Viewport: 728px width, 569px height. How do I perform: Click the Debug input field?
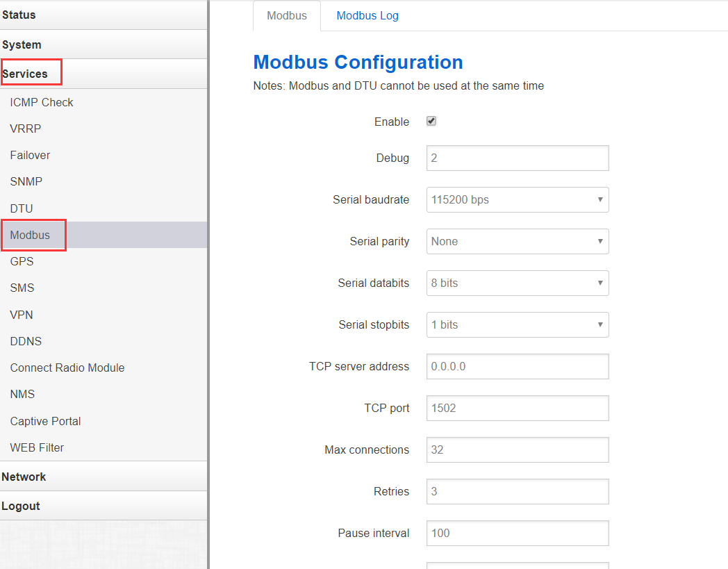(518, 158)
